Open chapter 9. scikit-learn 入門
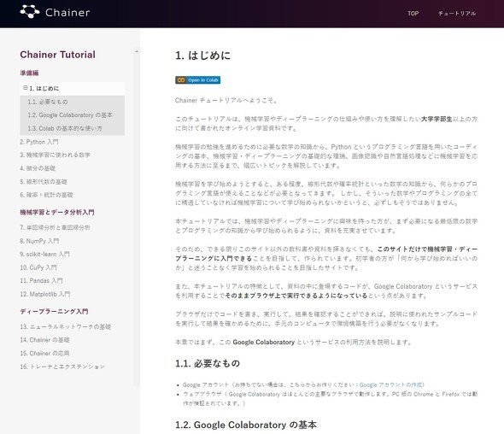The height and width of the screenshot is (434, 504). point(44,254)
